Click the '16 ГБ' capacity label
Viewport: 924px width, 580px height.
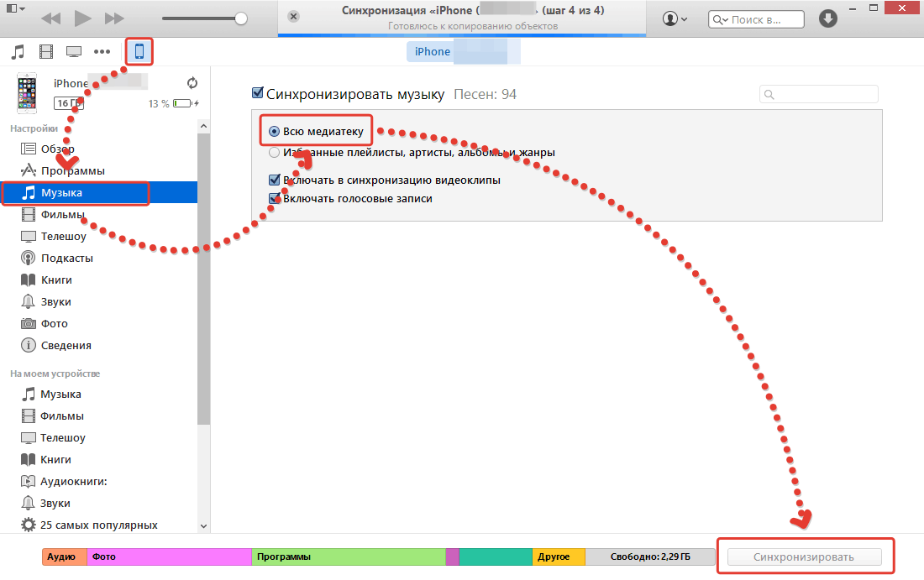pos(69,103)
